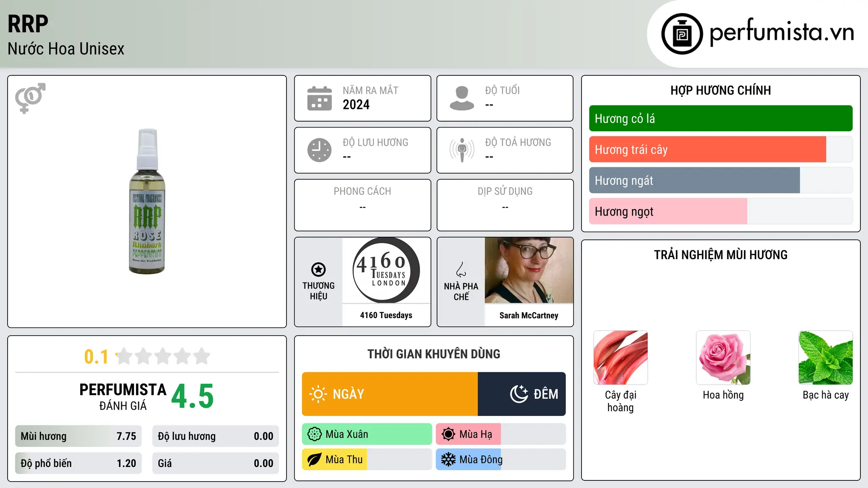This screenshot has width=868, height=488.
Task: Click the nose icon above Nhà pha chế
Action: coord(461,269)
